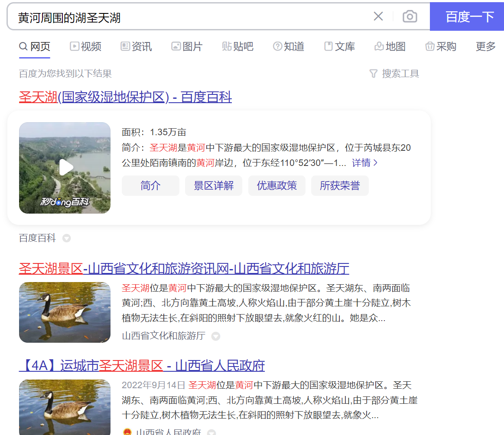Open the 贴吧 tab
Screen dimensions: 504x435
(237, 47)
